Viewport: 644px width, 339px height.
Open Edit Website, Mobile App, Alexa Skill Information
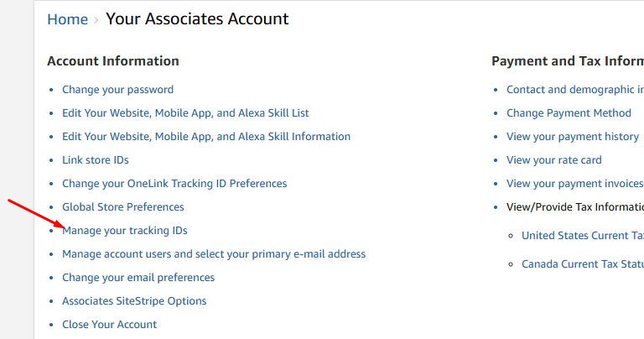[x=206, y=137]
